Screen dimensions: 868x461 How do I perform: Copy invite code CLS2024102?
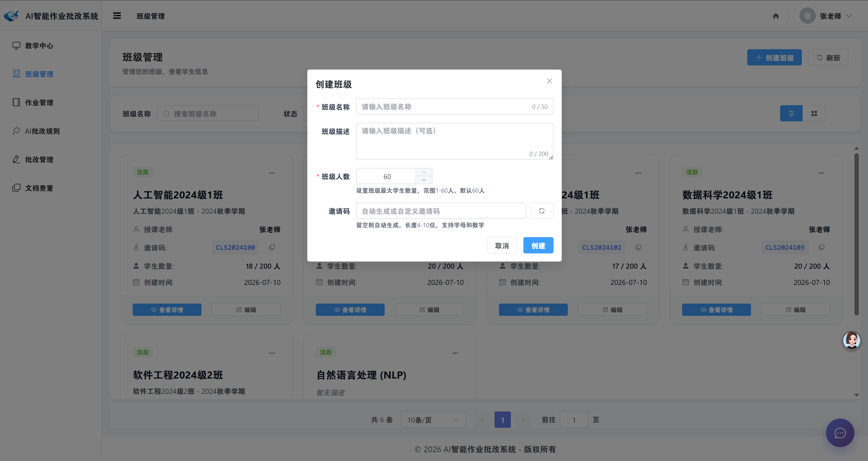coord(638,248)
